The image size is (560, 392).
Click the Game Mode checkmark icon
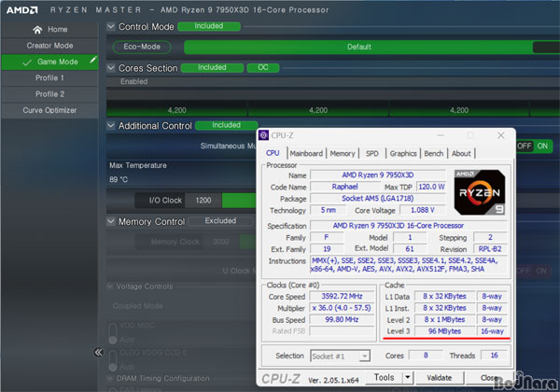(27, 63)
